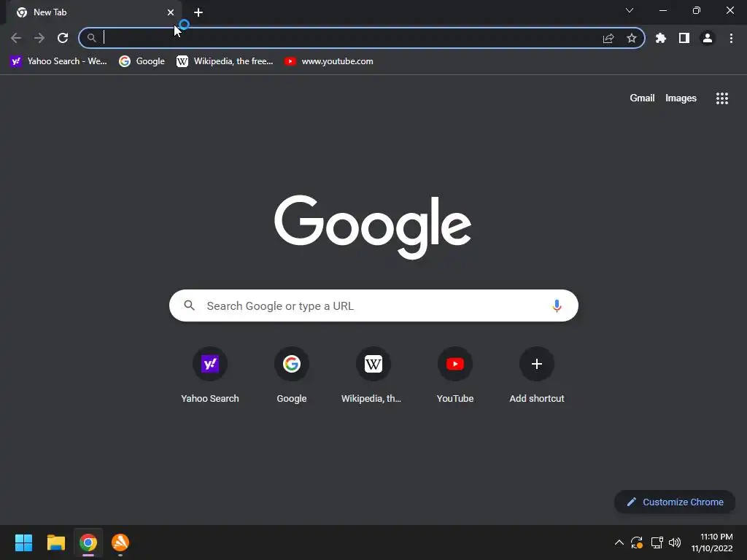Click the forward navigation arrow
747x560 pixels.
[39, 38]
